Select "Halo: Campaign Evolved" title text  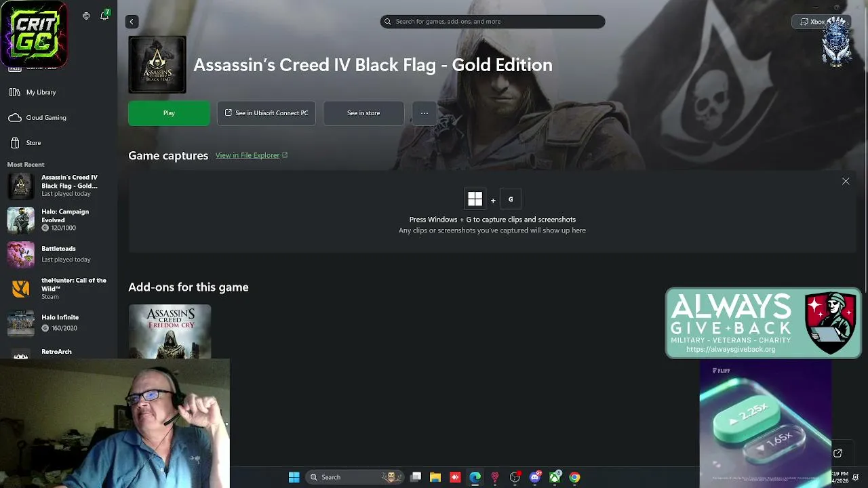(65, 216)
